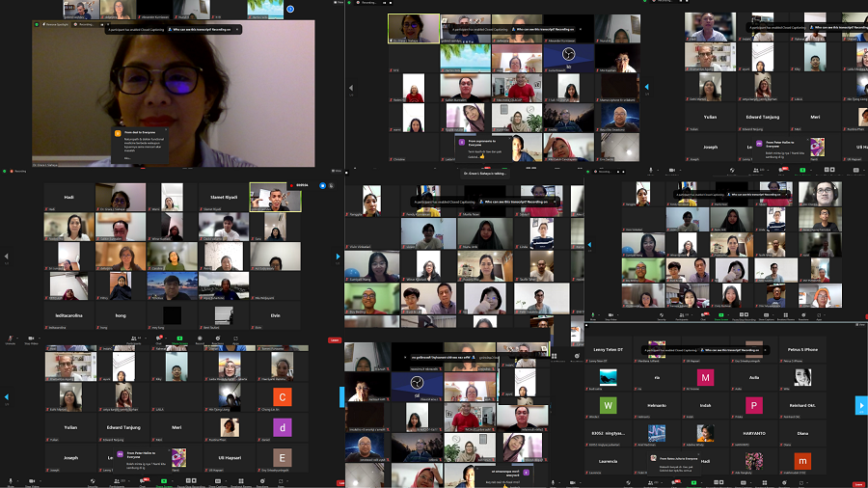Click Share Screen in window with C avatar
The image size is (868, 488).
pyautogui.click(x=164, y=481)
